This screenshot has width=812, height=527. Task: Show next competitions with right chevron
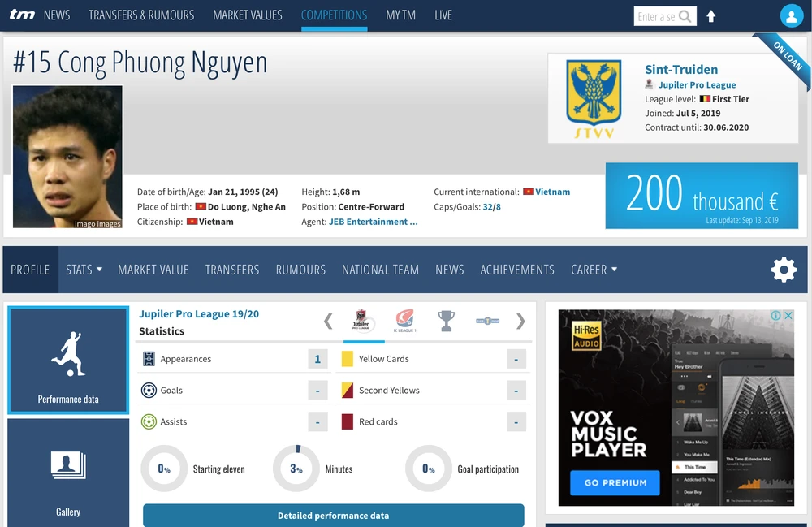pyautogui.click(x=520, y=322)
